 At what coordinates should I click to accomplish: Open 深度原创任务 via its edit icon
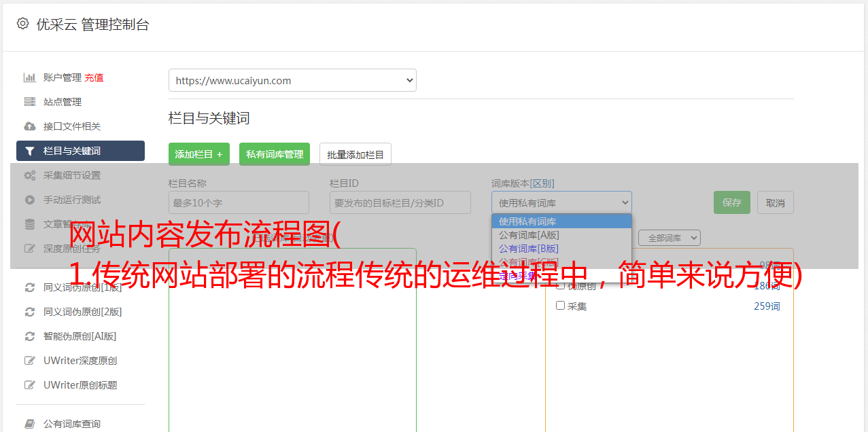(x=30, y=249)
